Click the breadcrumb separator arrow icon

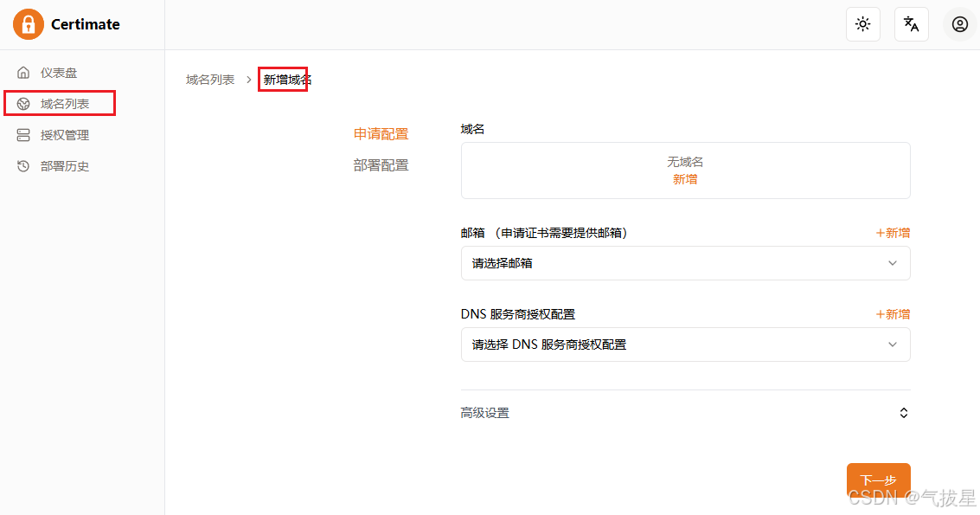[x=249, y=80]
